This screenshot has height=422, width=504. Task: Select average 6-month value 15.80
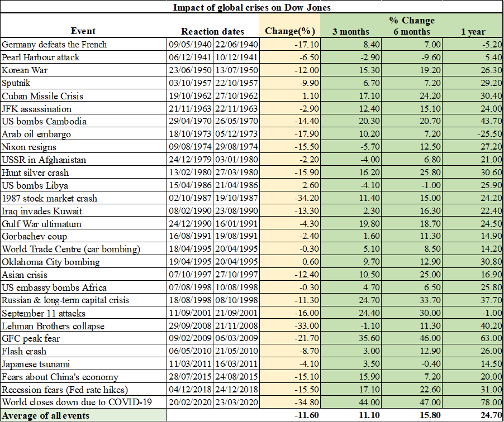coord(430,415)
